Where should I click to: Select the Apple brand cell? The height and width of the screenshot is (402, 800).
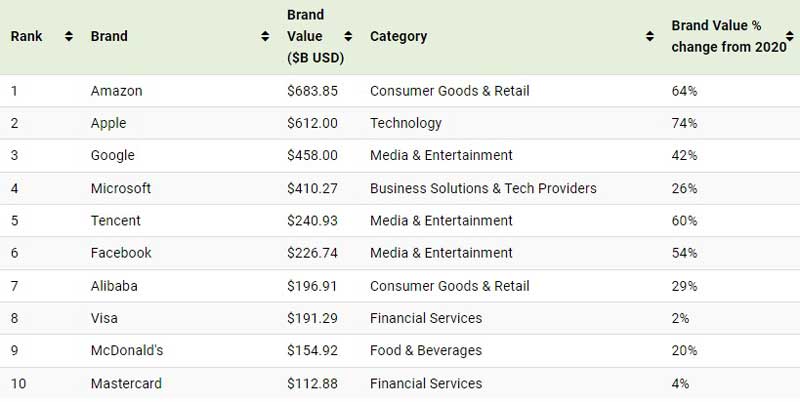coord(108,123)
